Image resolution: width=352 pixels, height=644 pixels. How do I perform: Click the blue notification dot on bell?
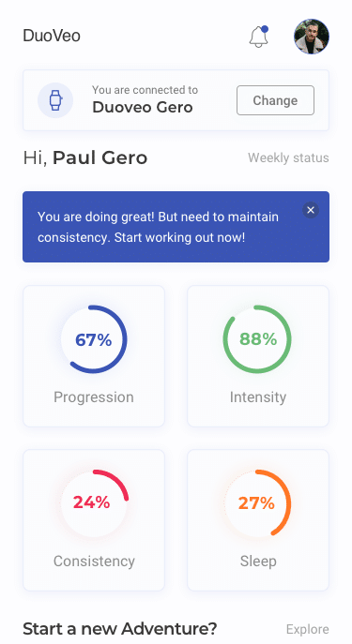coord(265,29)
